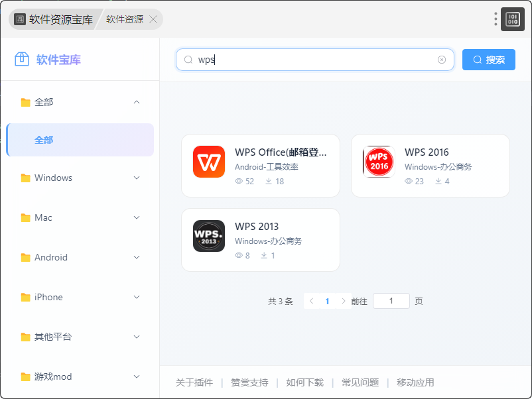532x399 pixels.
Task: Close the 软件资源 tab
Action: 153,19
